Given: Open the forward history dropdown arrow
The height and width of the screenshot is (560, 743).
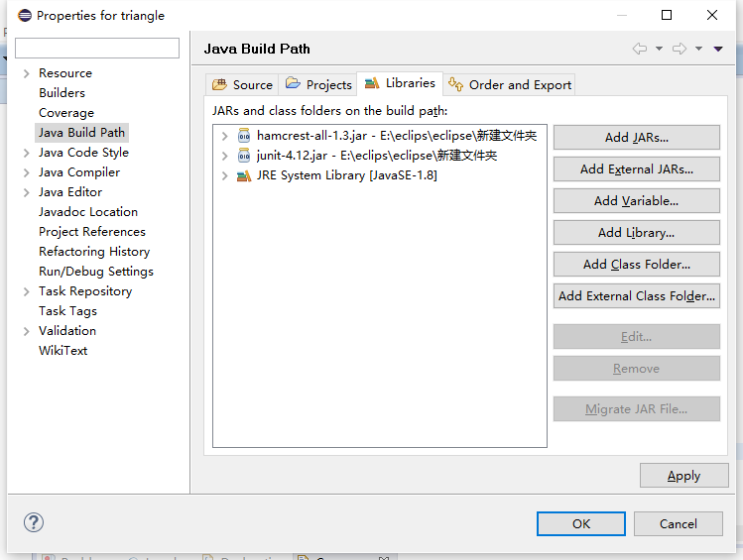Looking at the screenshot, I should tap(699, 49).
